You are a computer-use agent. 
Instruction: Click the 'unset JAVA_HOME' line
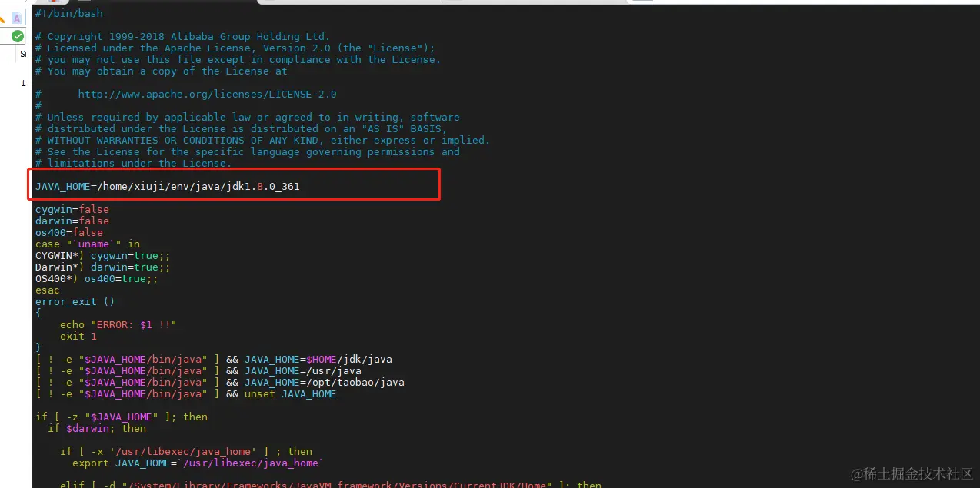click(x=186, y=393)
